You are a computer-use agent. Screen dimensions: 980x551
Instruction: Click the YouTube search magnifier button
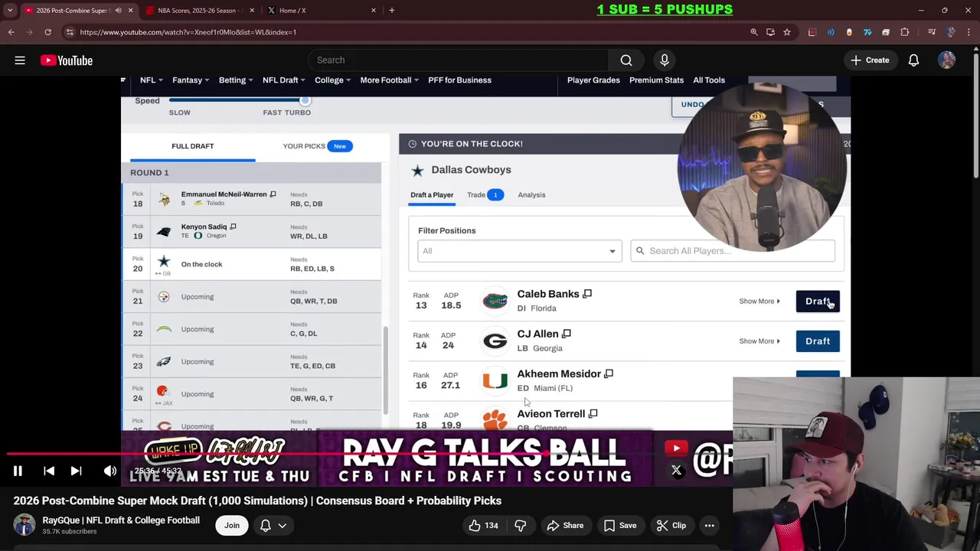[626, 60]
